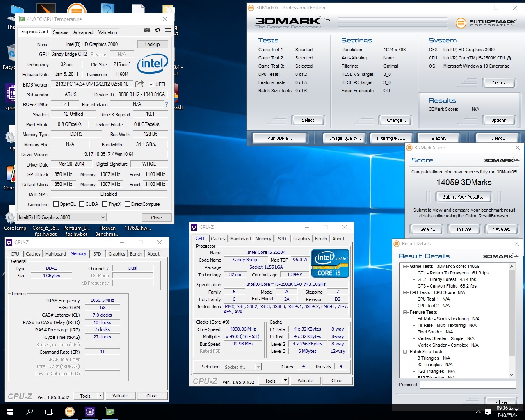Open Tools dropdown arrow in CPU-Z CPU window
This screenshot has width=525, height=420.
tap(285, 381)
